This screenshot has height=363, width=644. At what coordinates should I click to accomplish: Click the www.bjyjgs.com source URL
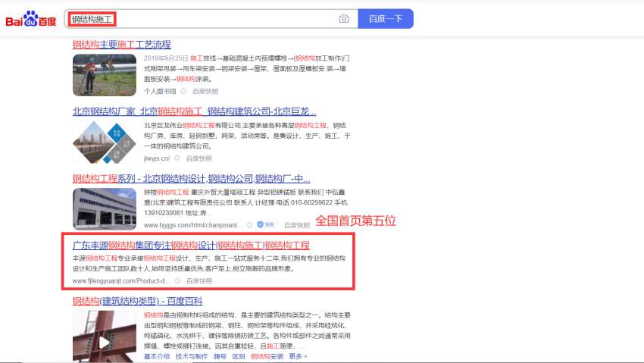(x=192, y=225)
